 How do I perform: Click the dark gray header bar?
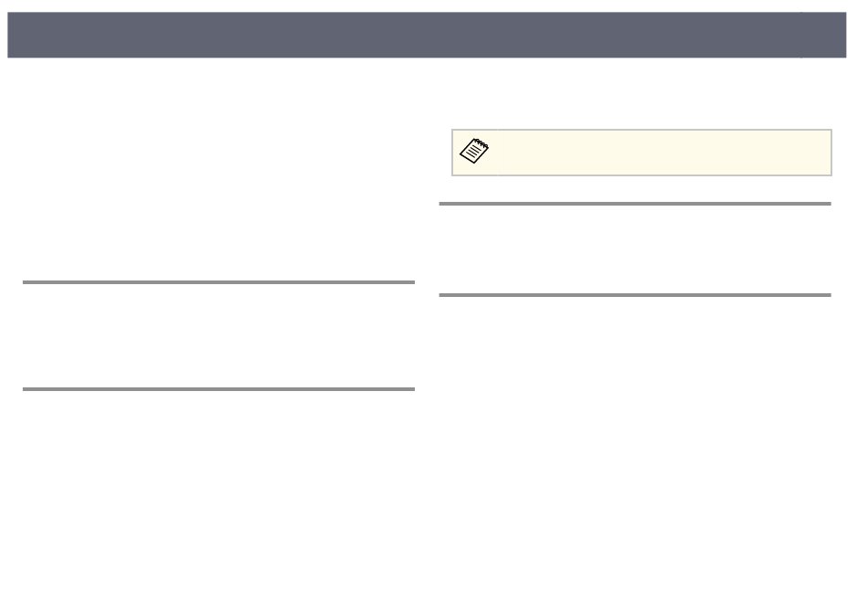tap(427, 35)
